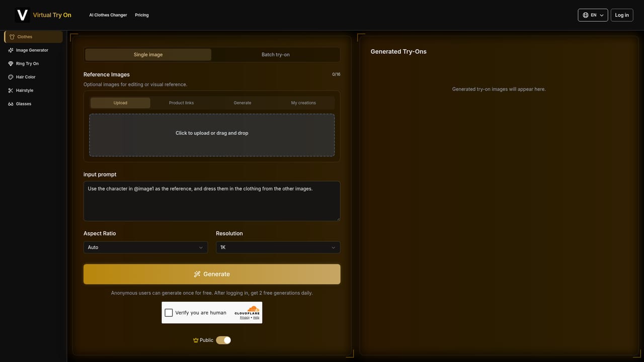
Task: Go to the Pricing page
Action: coord(142,15)
